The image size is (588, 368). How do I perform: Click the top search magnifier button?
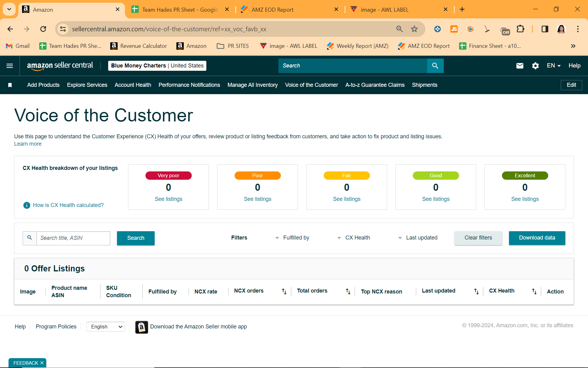click(435, 66)
